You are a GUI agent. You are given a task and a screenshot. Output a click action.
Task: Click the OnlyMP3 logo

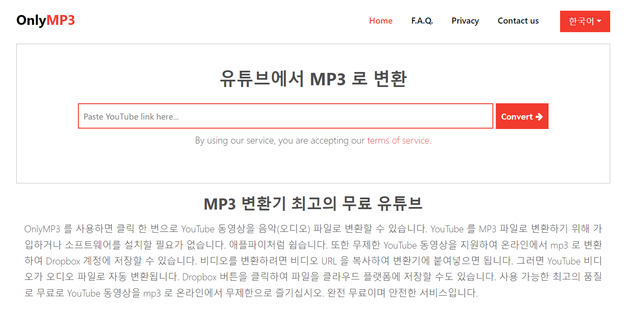tap(46, 20)
